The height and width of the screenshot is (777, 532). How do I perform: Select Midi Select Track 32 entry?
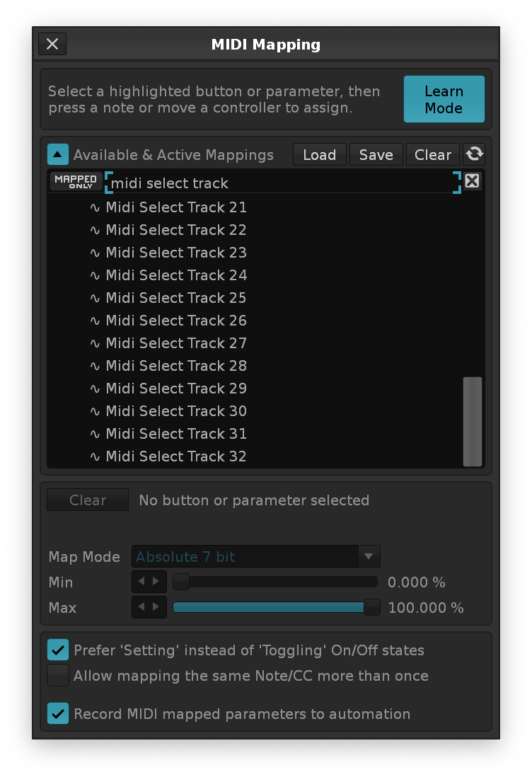coord(175,456)
